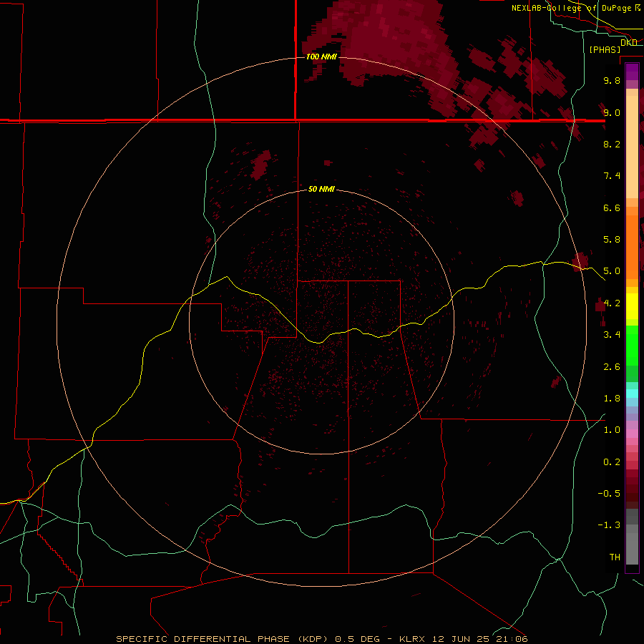The image size is (644, 644).
Task: Click the 7.4 value on color scale
Action: click(x=612, y=176)
